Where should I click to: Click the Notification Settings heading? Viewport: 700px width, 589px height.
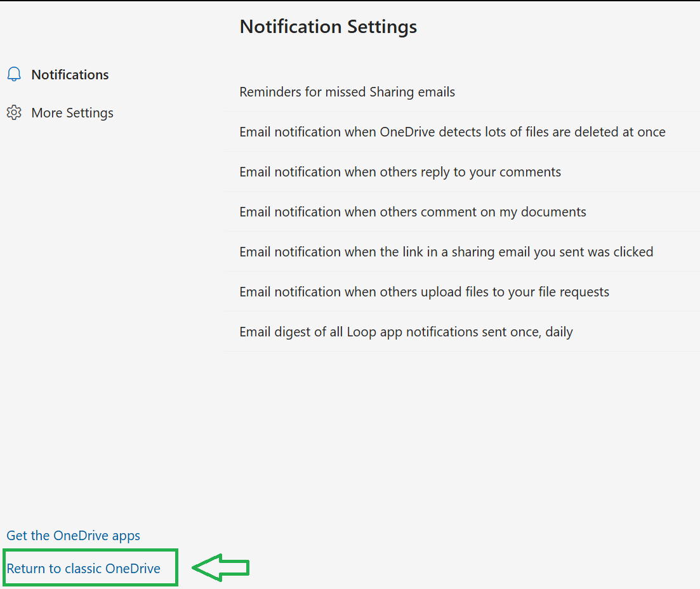tap(328, 27)
